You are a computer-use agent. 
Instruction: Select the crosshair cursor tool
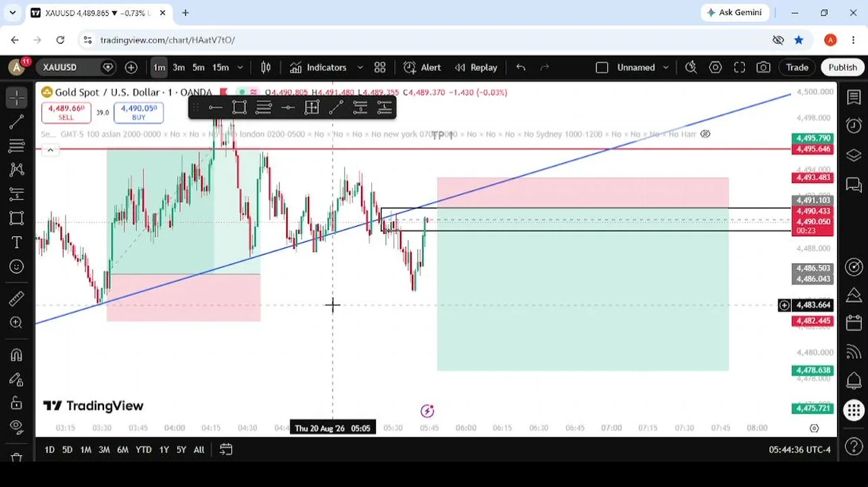point(17,97)
